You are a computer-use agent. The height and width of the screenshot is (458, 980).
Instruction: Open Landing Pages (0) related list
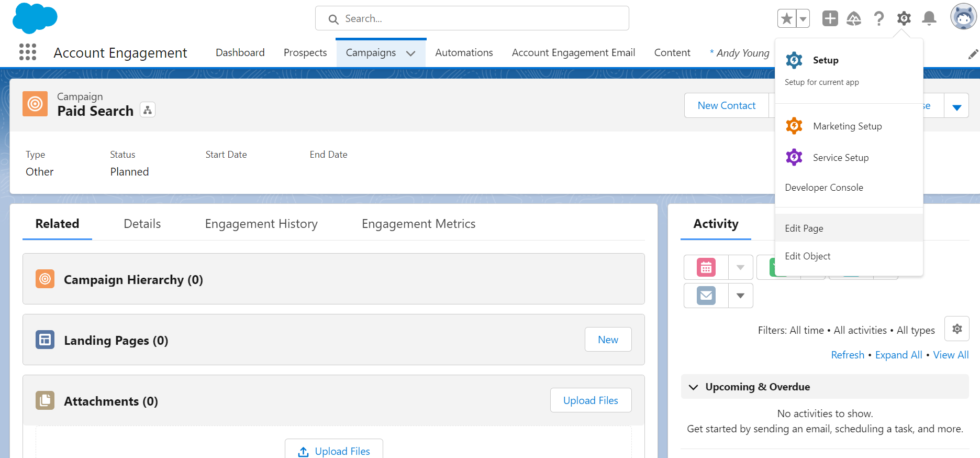116,340
